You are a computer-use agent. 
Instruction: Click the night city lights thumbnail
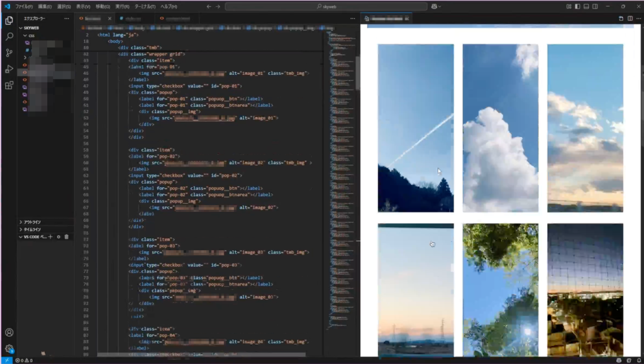[x=585, y=290]
